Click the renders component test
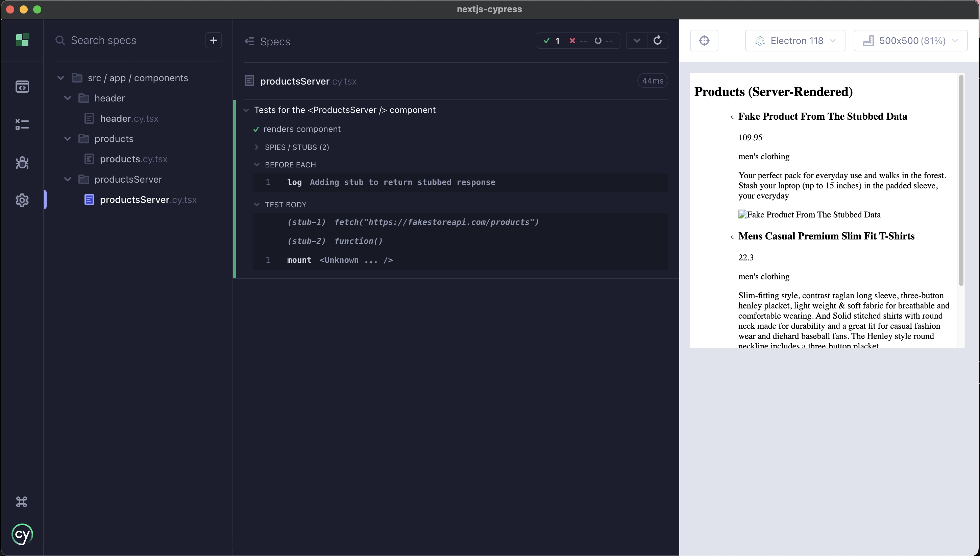 pyautogui.click(x=302, y=129)
